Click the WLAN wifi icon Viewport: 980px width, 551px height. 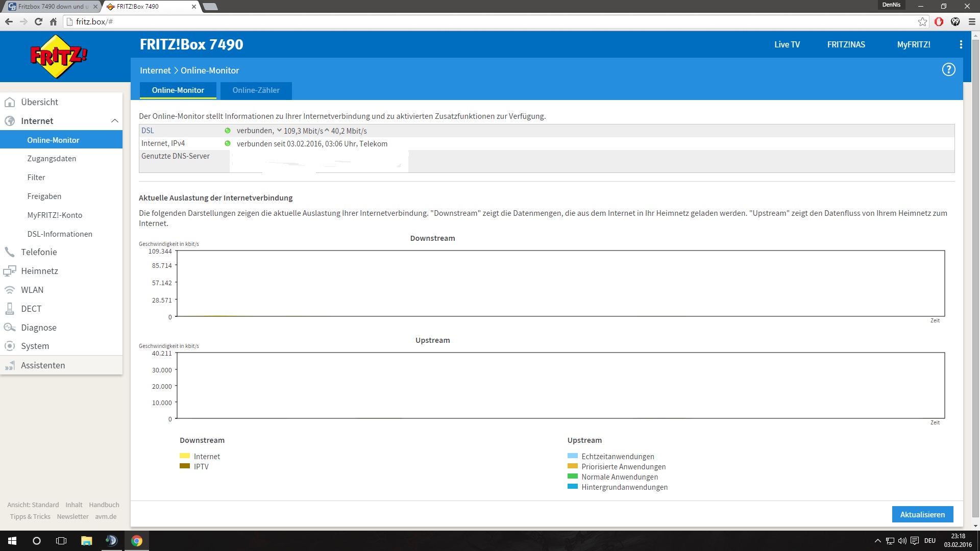(10, 290)
